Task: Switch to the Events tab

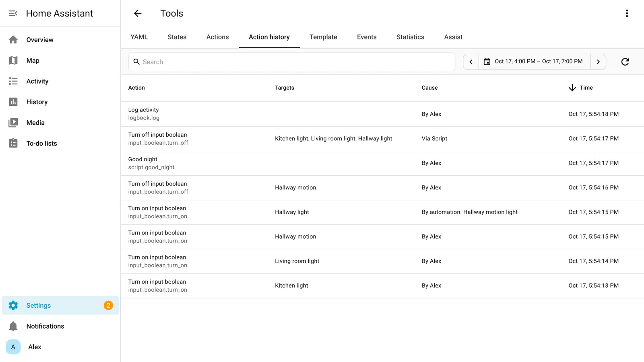Action: (367, 37)
